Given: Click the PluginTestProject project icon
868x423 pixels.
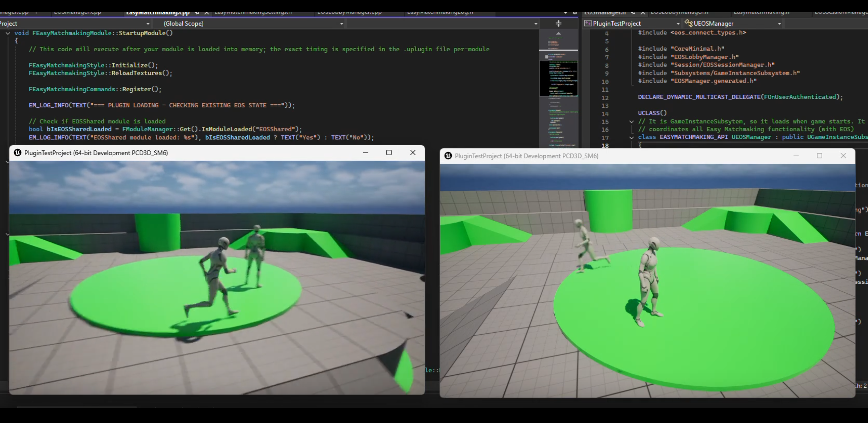Looking at the screenshot, I should click(588, 23).
